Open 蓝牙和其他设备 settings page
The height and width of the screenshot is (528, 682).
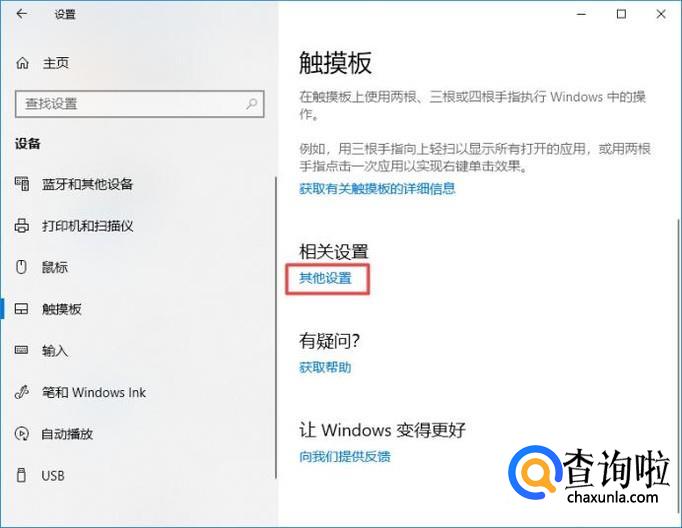click(x=87, y=184)
